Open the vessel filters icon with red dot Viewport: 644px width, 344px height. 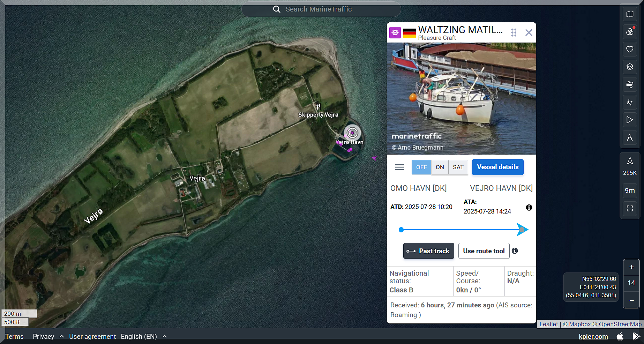click(x=630, y=32)
